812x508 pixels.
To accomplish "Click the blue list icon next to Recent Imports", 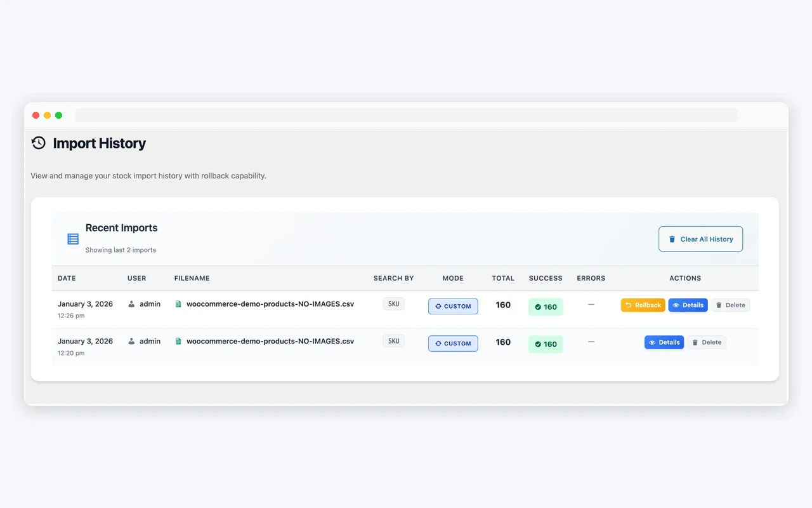I will point(72,238).
